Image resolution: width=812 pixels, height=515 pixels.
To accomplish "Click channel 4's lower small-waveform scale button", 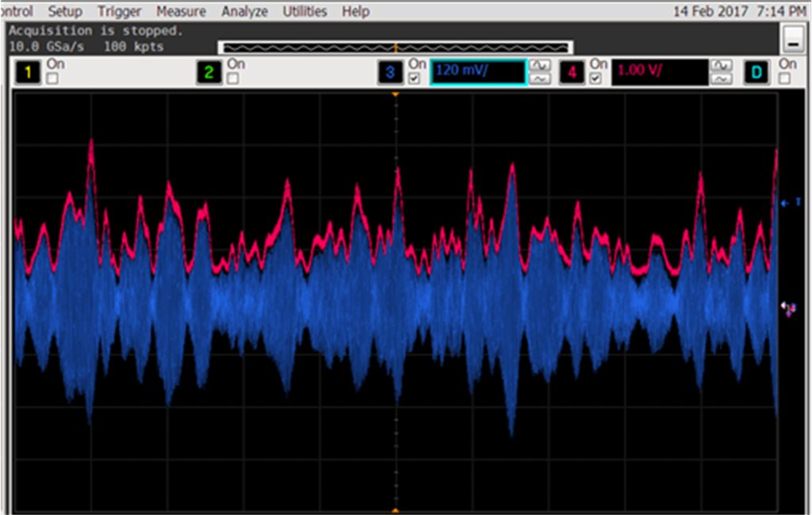I will pyautogui.click(x=721, y=78).
